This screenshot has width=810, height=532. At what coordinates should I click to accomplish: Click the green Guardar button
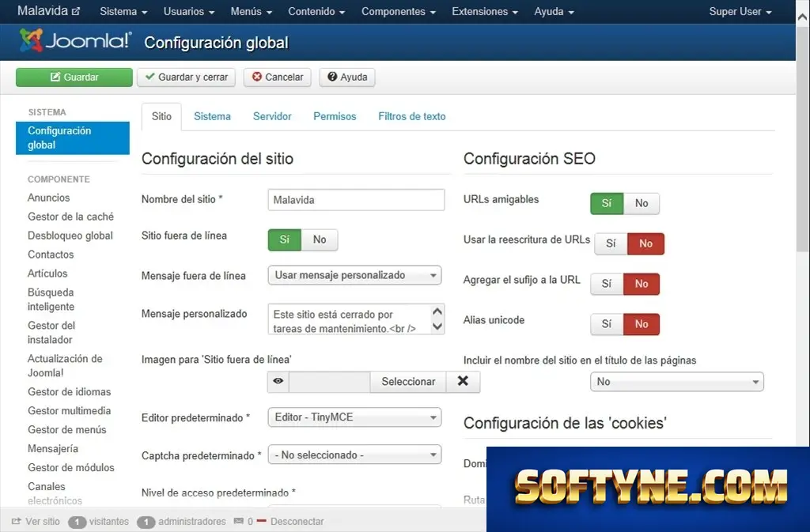(x=74, y=77)
